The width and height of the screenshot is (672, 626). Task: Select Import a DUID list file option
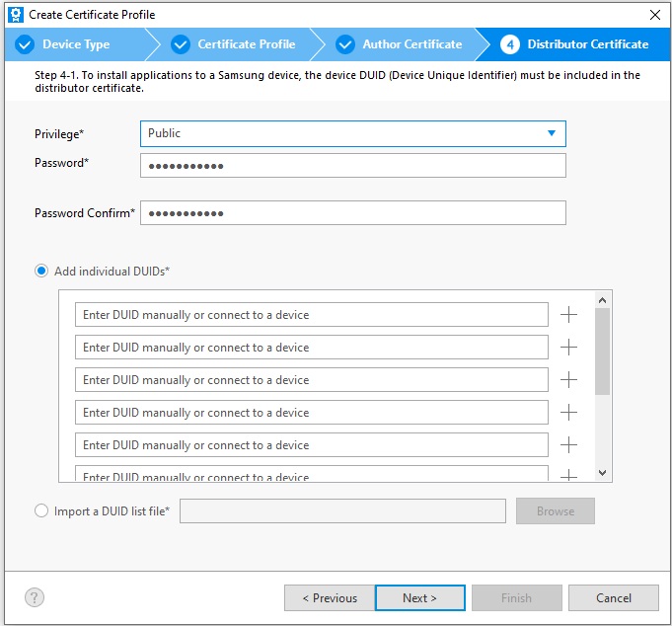41,510
